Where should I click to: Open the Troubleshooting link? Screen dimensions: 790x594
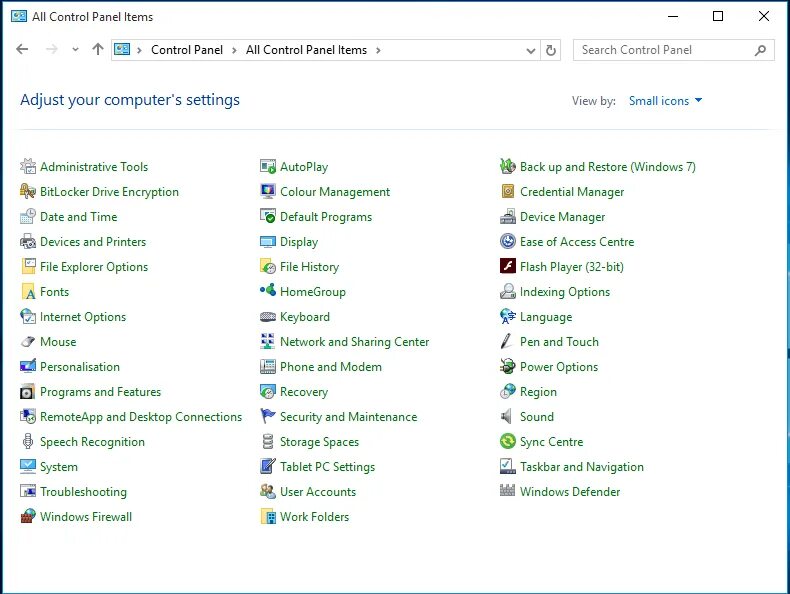click(84, 492)
